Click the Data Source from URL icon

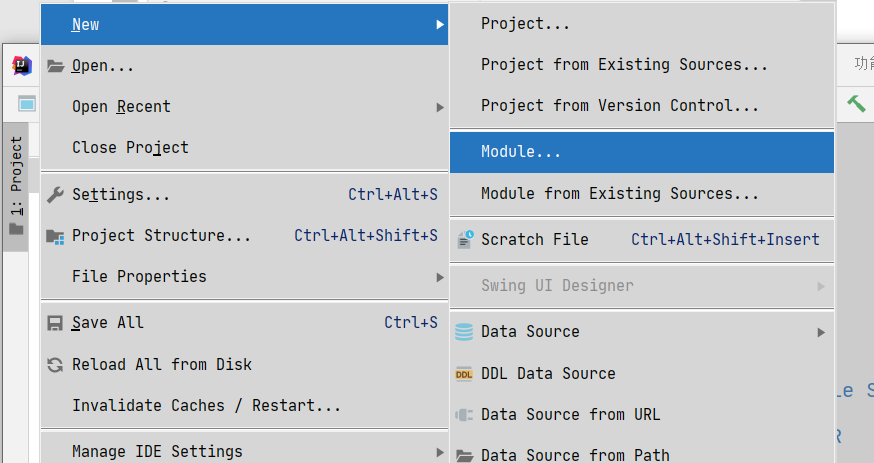tap(465, 415)
